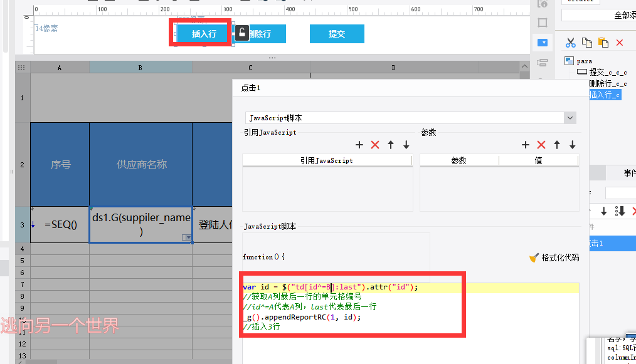The image size is (636, 364).
Task: Click the code line _g().appendReportRC(1, id);
Action: click(x=302, y=317)
